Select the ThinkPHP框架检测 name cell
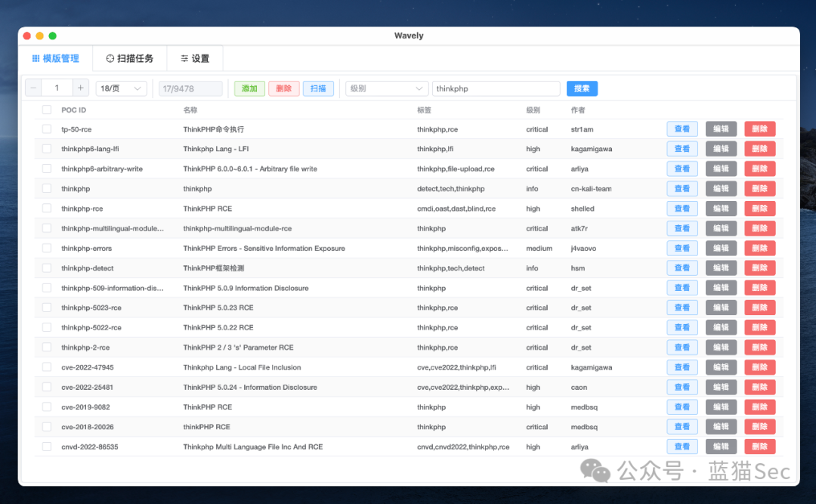Viewport: 816px width, 504px height. tap(213, 268)
